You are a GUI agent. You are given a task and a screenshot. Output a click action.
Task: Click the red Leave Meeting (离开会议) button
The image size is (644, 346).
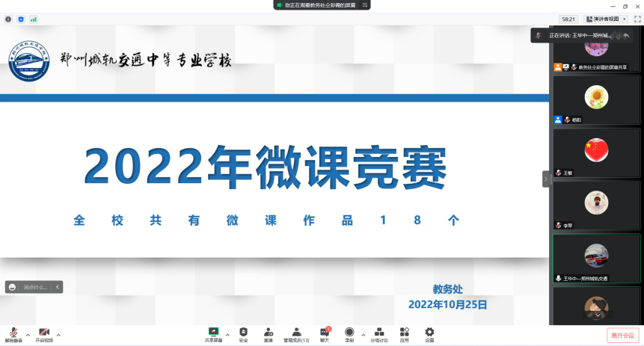[x=622, y=336]
